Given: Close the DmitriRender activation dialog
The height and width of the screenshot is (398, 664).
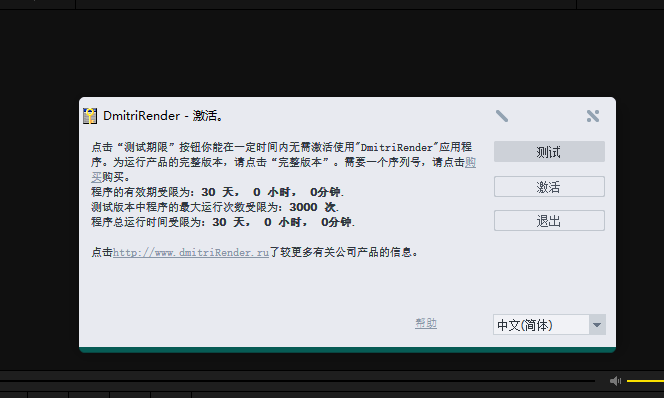Looking at the screenshot, I should 593,116.
